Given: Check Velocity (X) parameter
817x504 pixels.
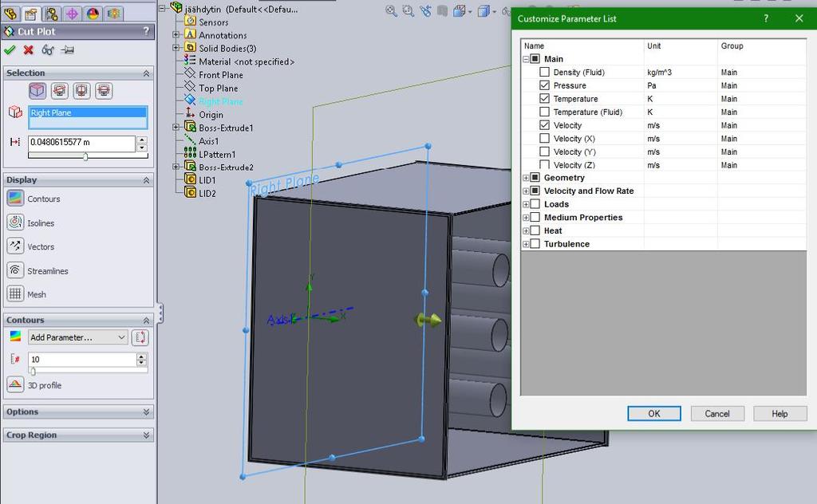Looking at the screenshot, I should click(x=544, y=138).
